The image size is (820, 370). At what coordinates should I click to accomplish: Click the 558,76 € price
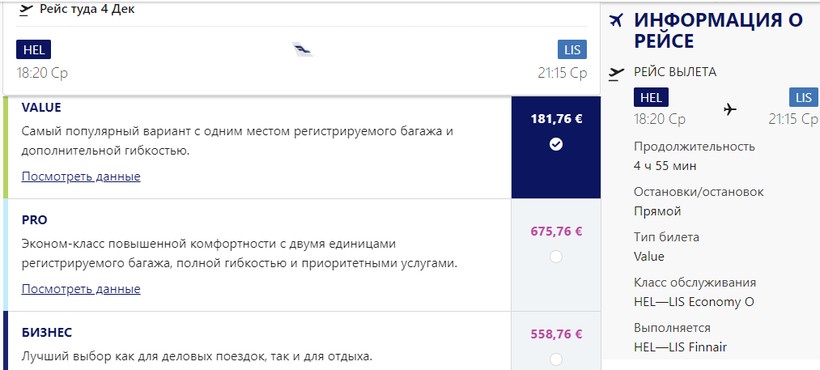pyautogui.click(x=556, y=334)
